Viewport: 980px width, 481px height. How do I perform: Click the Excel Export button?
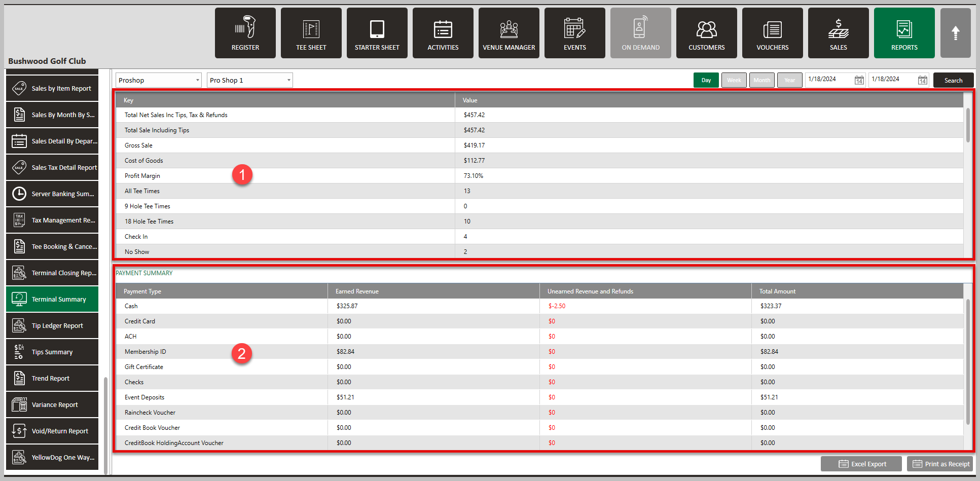861,464
